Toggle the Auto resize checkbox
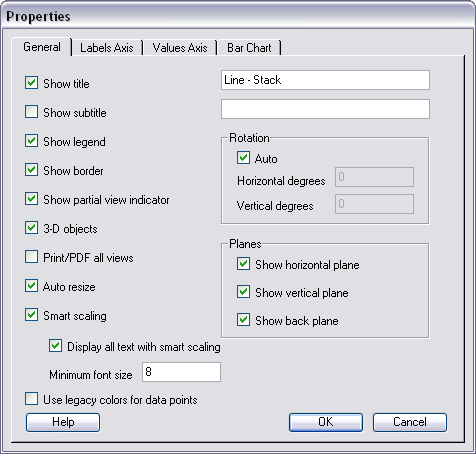 pos(31,286)
